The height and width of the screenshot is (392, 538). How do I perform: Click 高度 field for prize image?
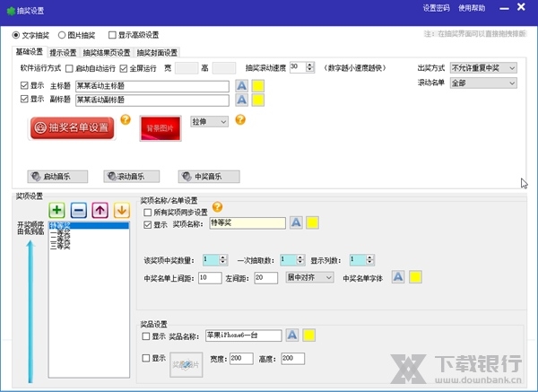pyautogui.click(x=292, y=359)
